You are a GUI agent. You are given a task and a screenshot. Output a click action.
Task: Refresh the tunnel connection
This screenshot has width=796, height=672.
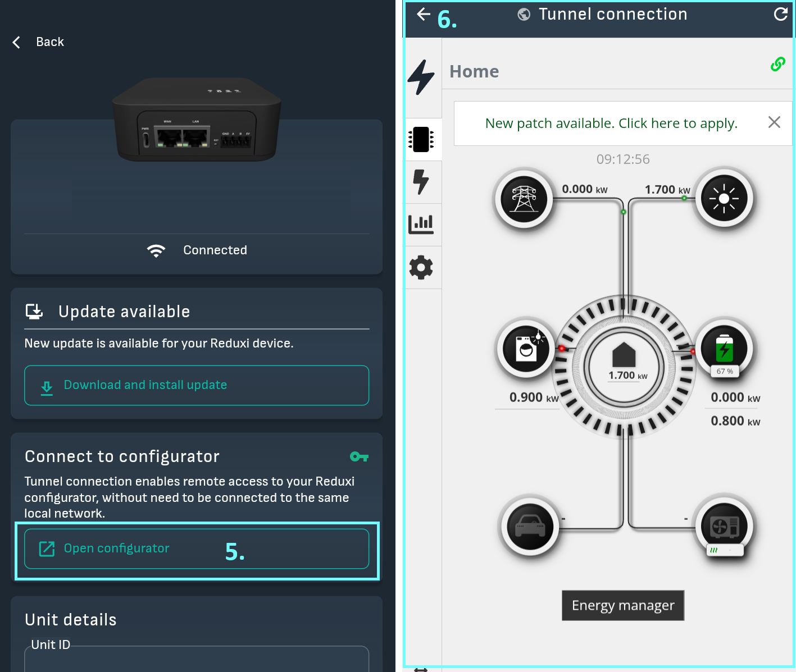point(781,15)
